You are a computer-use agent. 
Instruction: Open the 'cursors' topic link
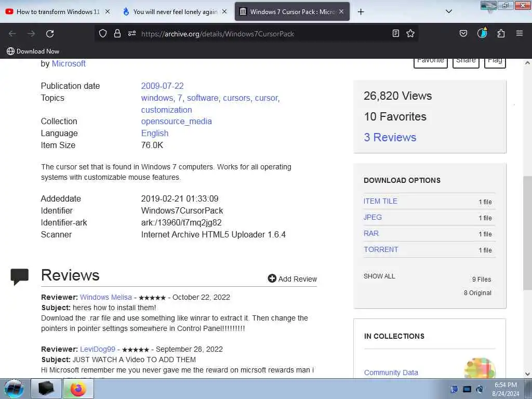[x=236, y=98]
